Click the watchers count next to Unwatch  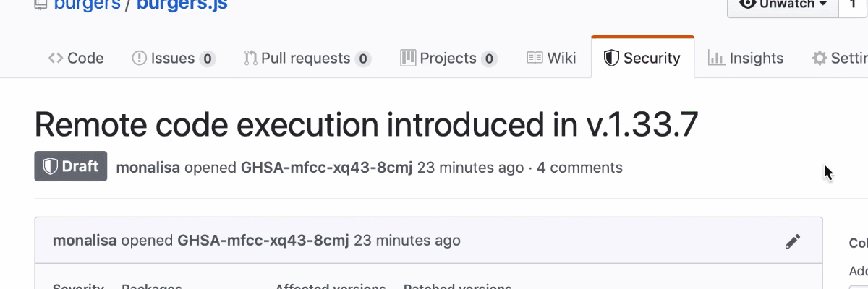coord(854,4)
